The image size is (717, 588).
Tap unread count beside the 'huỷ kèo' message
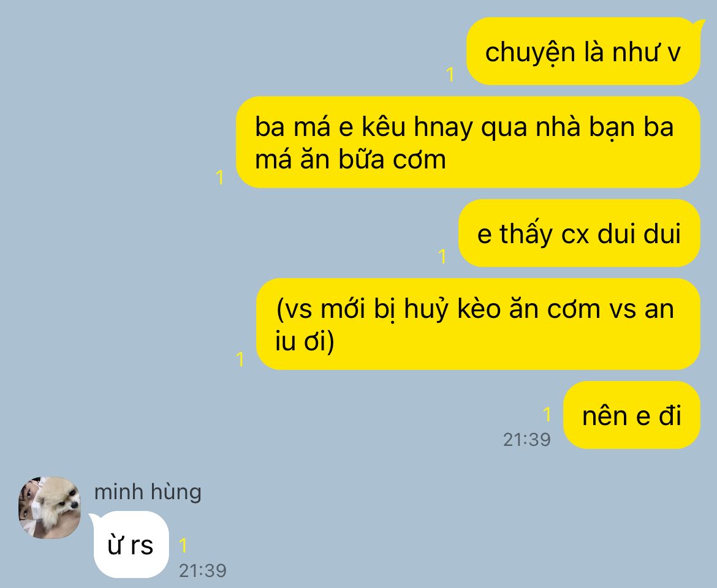(240, 360)
